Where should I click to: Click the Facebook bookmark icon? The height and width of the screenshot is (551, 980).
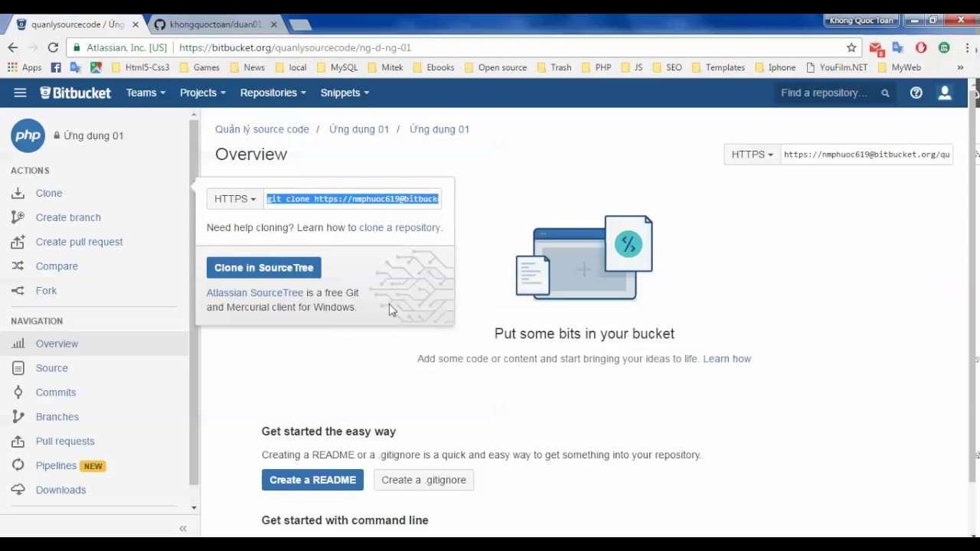pos(56,67)
